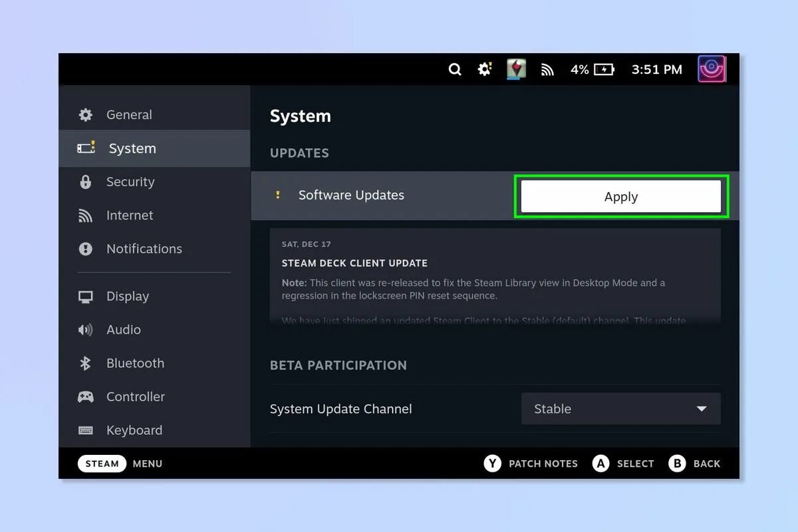Screen dimensions: 798x532
Task: Select the B button glyph
Action: [677, 464]
